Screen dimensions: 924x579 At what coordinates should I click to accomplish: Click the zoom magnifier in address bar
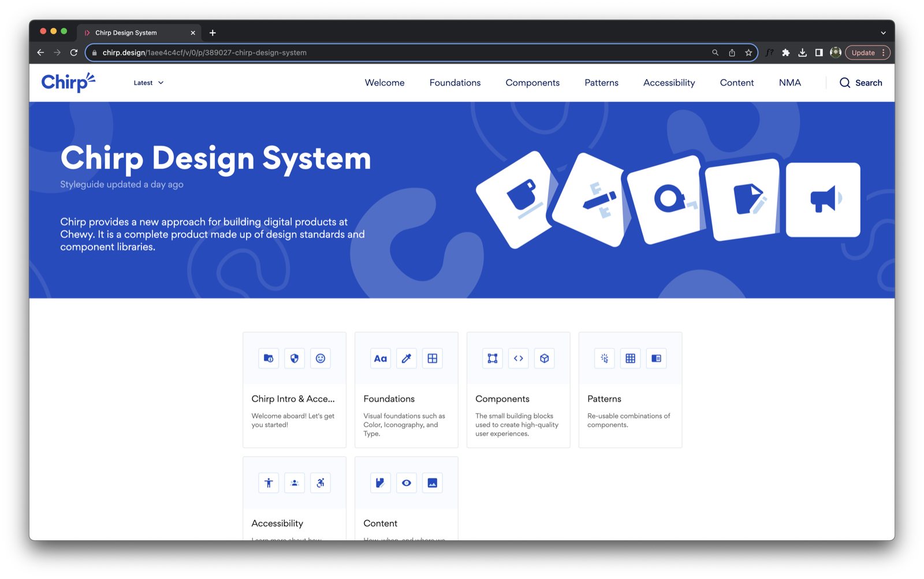tap(715, 53)
